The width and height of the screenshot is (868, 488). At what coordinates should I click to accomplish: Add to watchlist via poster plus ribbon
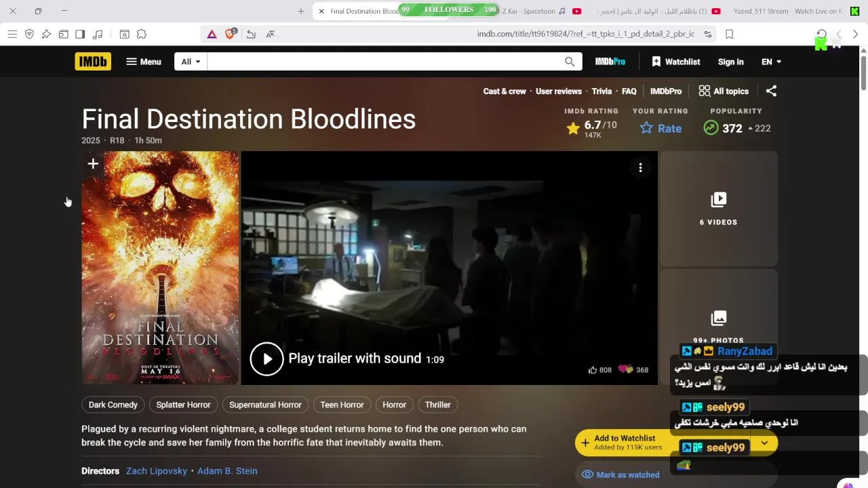(x=93, y=164)
